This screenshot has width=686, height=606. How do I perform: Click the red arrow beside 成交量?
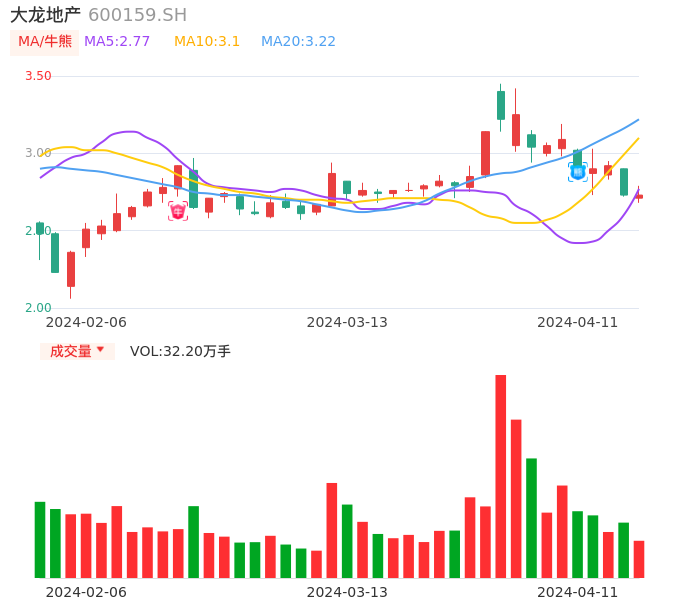point(100,350)
